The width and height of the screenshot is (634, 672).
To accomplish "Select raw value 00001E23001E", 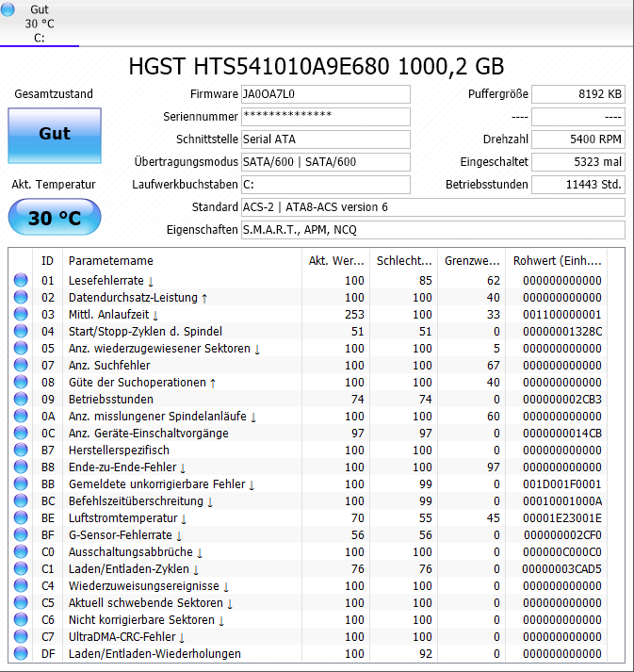I will (562, 518).
